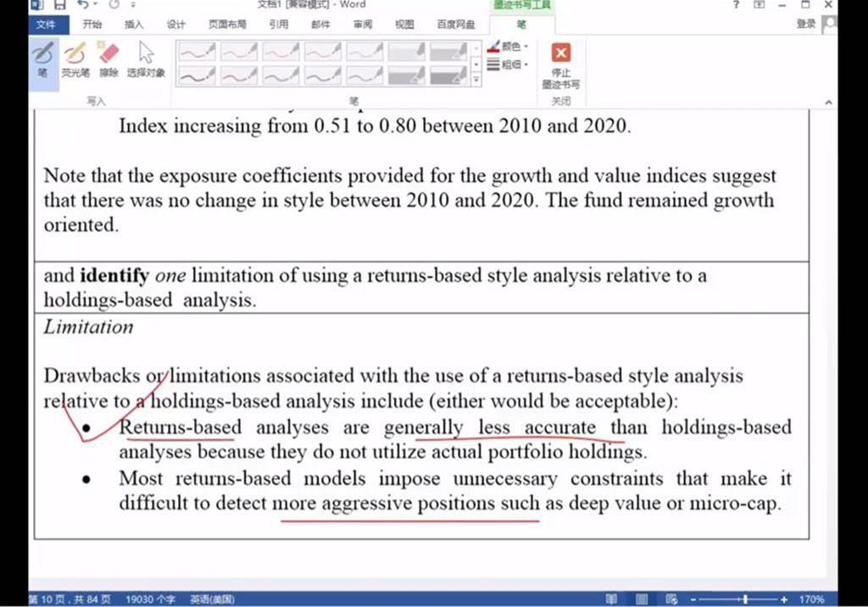Viewport: 868px width, 607px height.
Task: Click Stop Inking (停止墨迹书写) button
Action: click(560, 65)
